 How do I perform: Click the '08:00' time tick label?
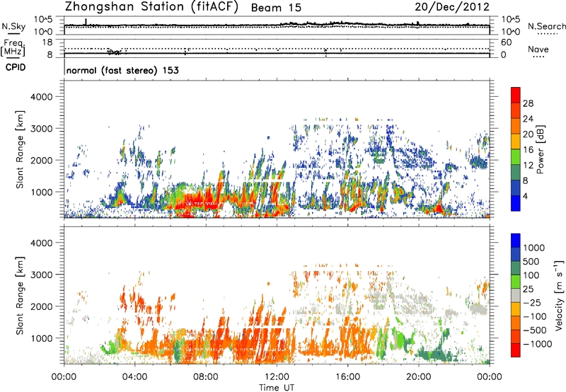206,377
